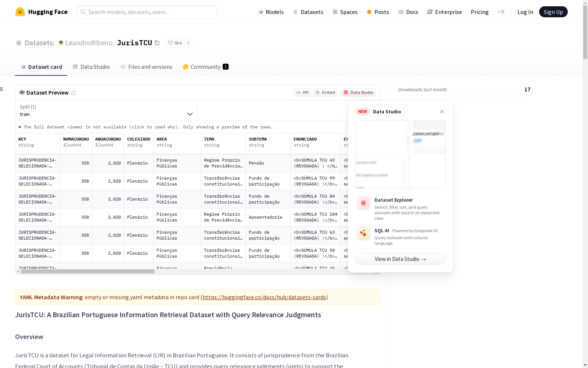
Task: Click the SQL AI sparkle icon
Action: tap(363, 233)
